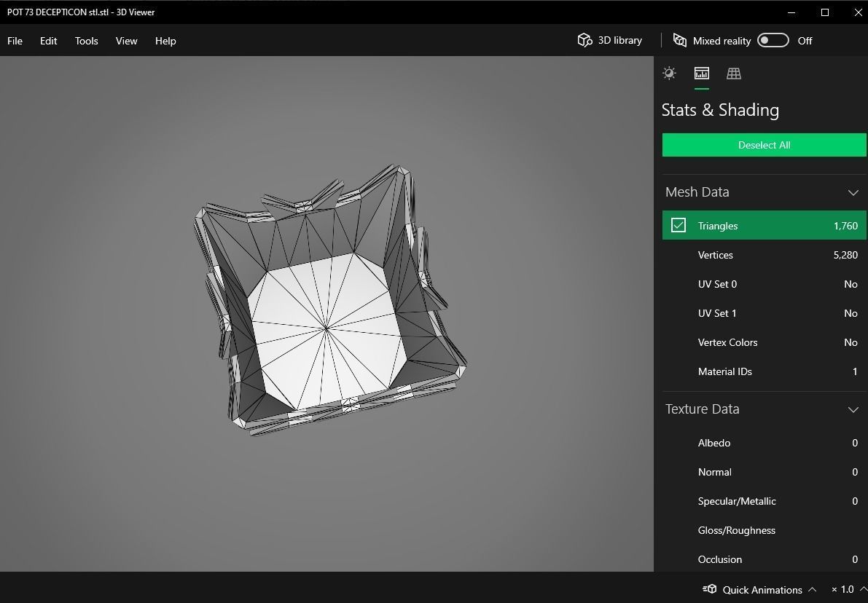The height and width of the screenshot is (603, 868).
Task: Click the 3D pot model in viewport
Action: point(327,328)
